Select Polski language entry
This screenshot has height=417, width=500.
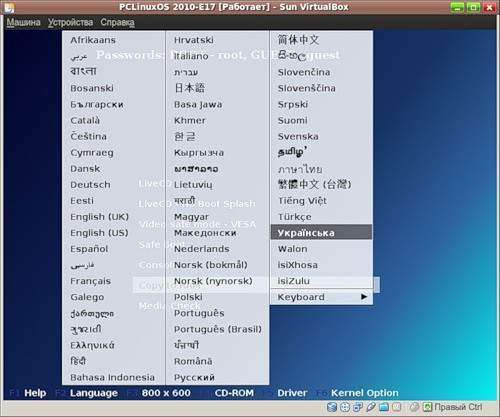[x=188, y=297]
